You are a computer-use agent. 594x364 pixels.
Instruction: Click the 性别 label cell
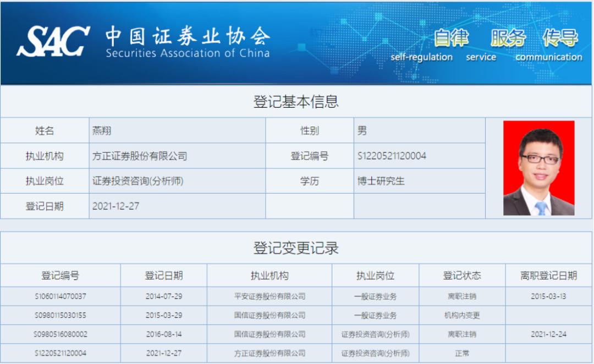point(310,131)
